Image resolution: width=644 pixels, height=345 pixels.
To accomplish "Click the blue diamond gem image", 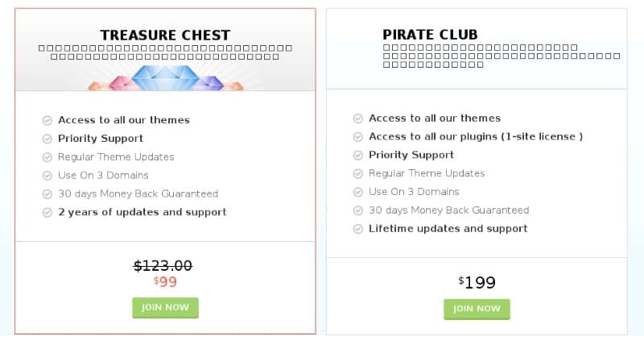I will (165, 78).
